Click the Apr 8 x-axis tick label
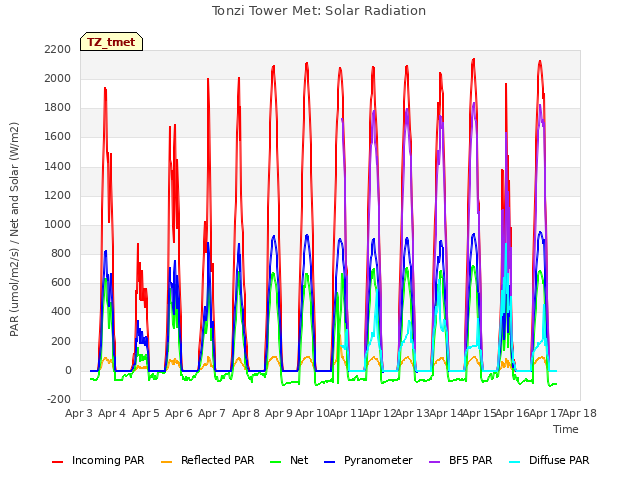This screenshot has height=480, width=640. point(246,413)
